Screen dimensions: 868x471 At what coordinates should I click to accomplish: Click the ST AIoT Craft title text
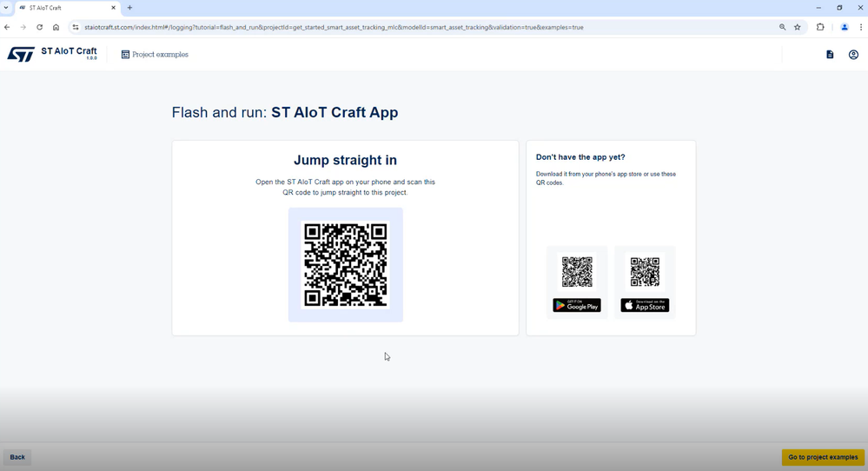click(x=69, y=51)
